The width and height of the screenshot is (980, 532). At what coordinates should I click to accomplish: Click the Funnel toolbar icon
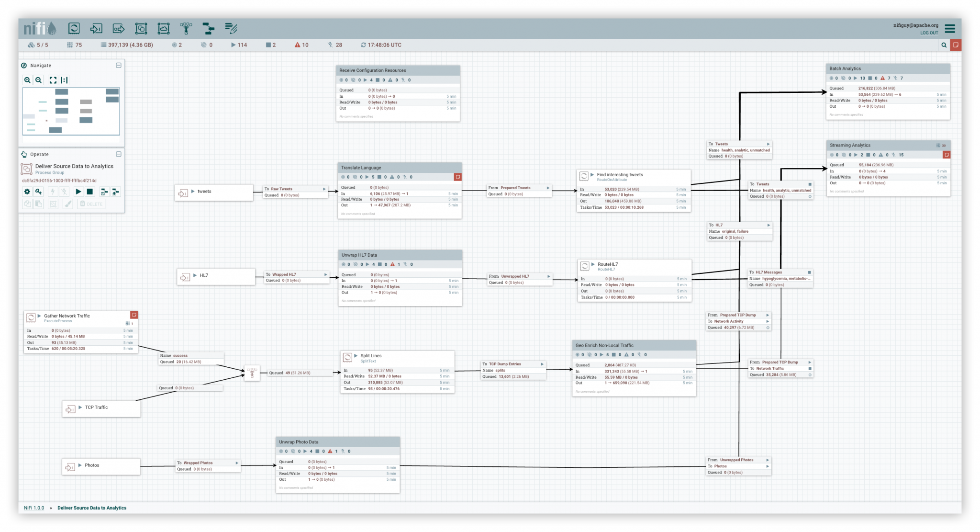click(186, 29)
